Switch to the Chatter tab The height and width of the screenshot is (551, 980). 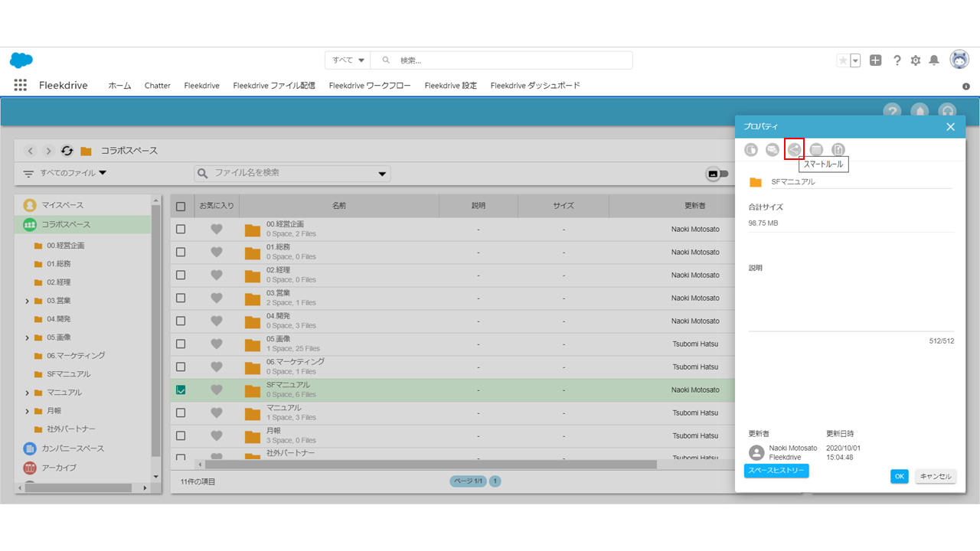pos(158,86)
